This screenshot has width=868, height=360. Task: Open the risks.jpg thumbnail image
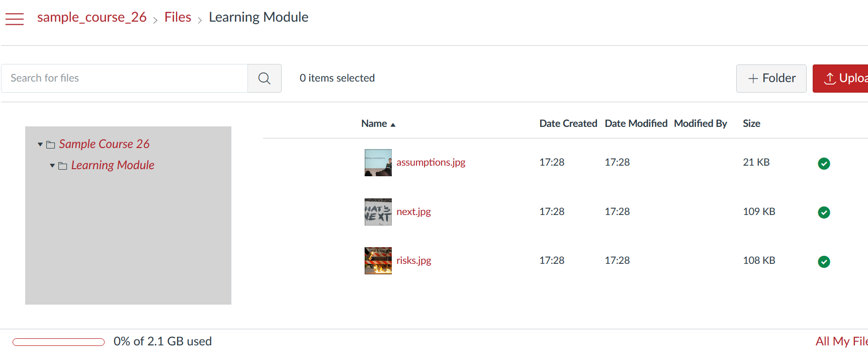point(378,261)
